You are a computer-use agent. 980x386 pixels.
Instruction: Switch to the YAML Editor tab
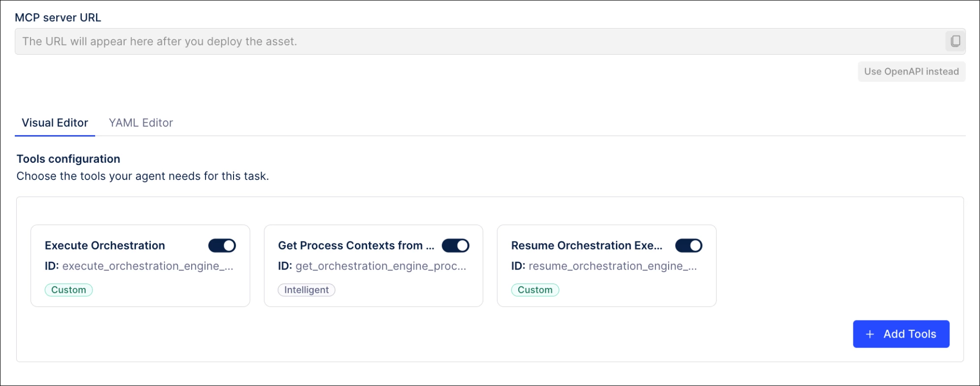click(x=140, y=123)
